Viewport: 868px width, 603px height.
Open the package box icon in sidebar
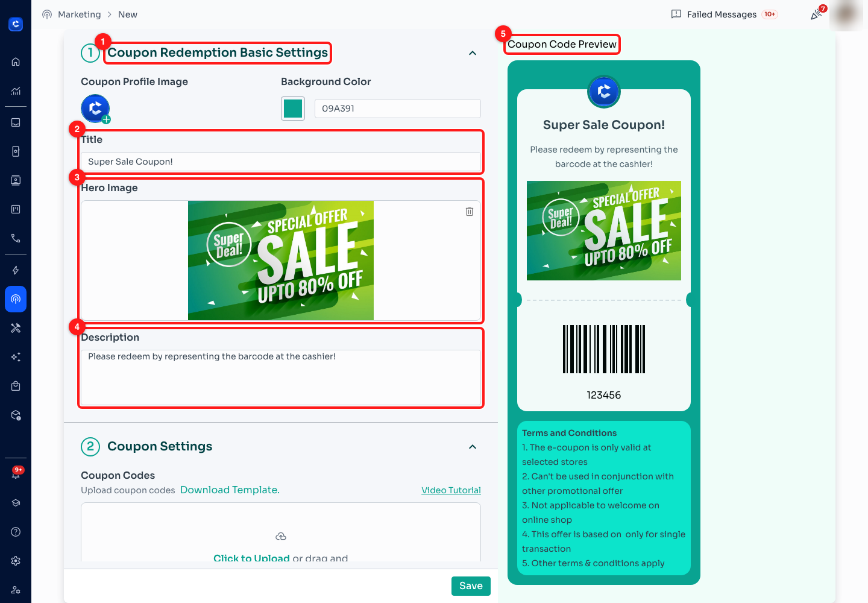pyautogui.click(x=16, y=415)
